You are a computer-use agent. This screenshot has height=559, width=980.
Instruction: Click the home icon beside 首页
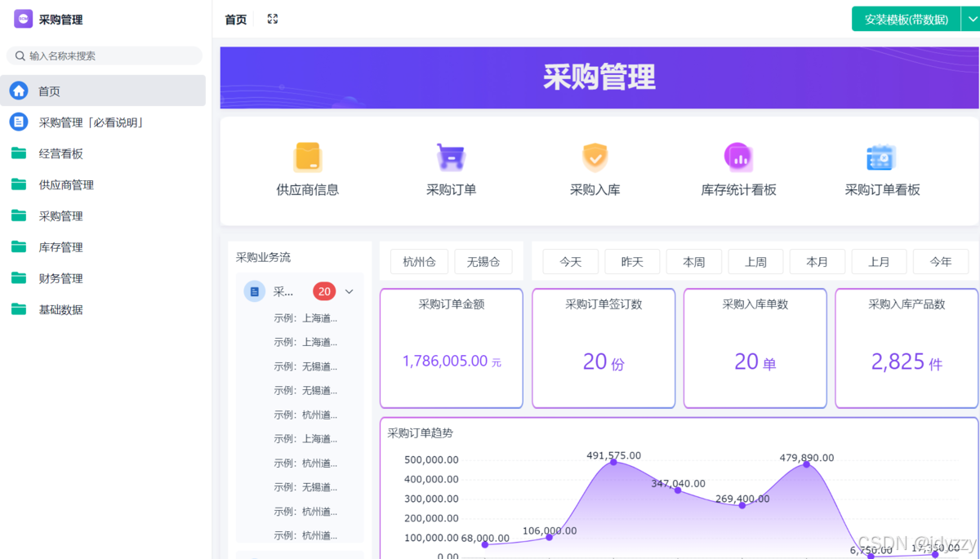(19, 91)
